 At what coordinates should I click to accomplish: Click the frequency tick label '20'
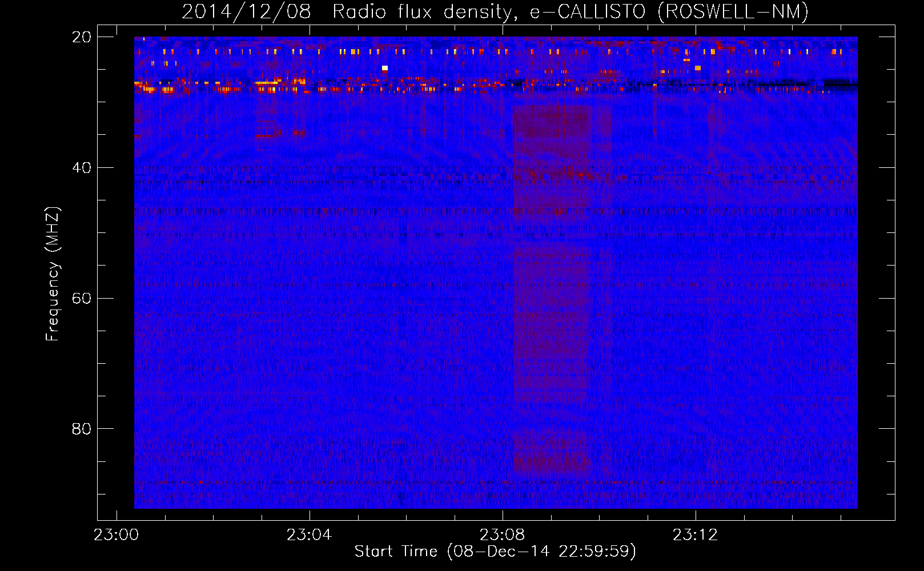(82, 37)
